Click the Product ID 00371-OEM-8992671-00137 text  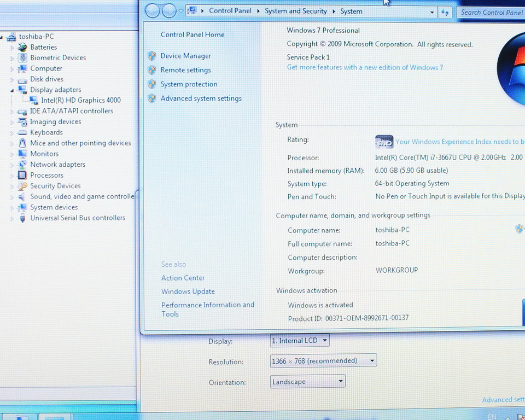click(x=348, y=318)
